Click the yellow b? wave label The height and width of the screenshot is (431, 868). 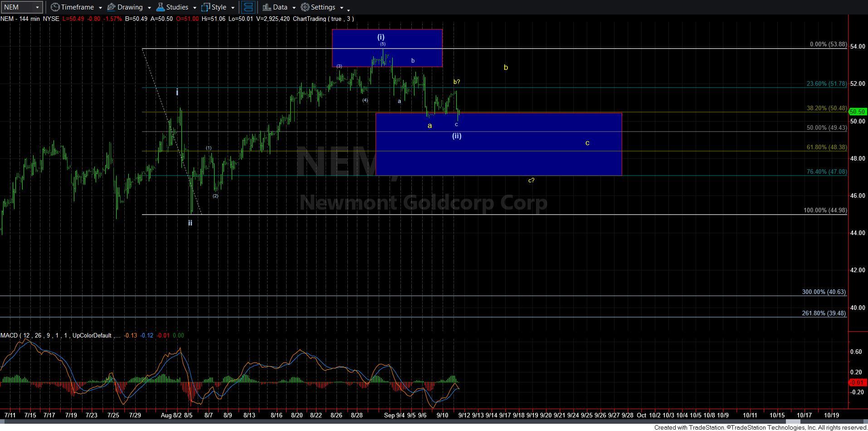coord(457,82)
